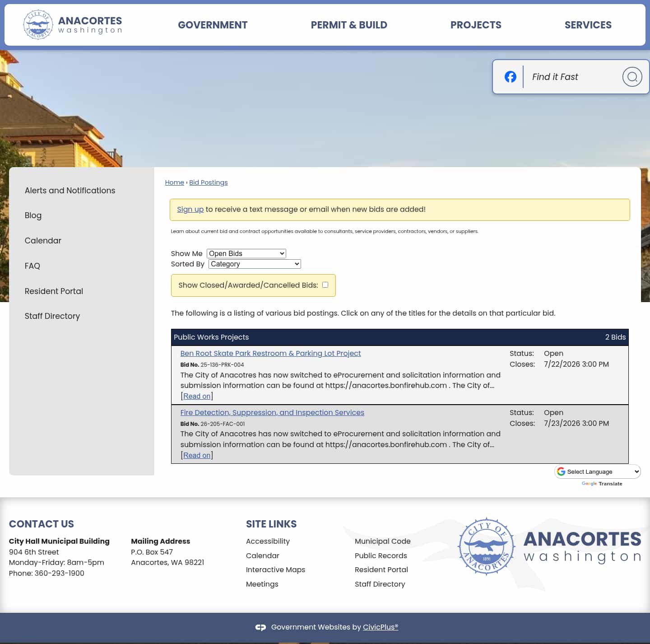The width and height of the screenshot is (650, 644).
Task: Click the Contact Us heading
Action: (42, 524)
